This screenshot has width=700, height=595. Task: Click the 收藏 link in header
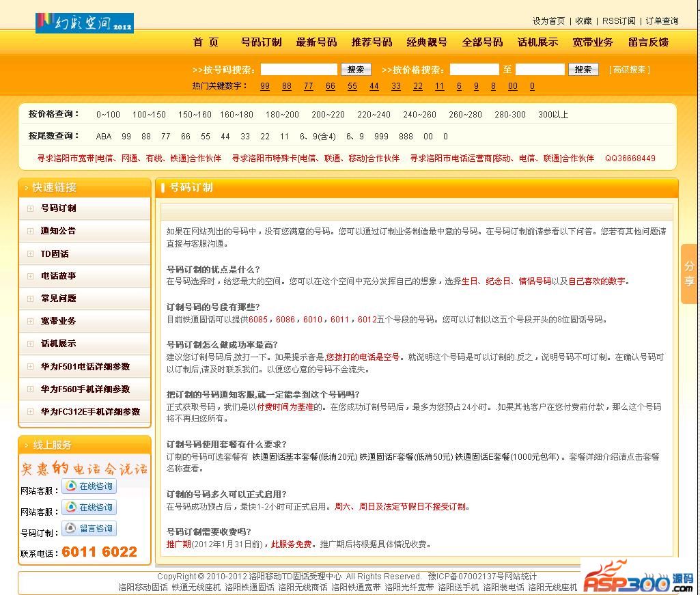click(583, 21)
